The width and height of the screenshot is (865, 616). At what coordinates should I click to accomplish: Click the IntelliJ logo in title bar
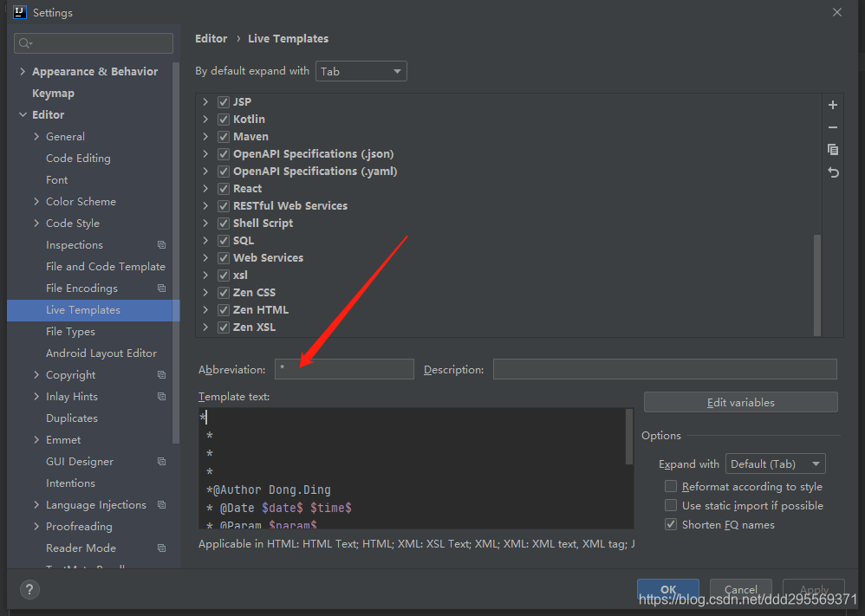coord(19,12)
